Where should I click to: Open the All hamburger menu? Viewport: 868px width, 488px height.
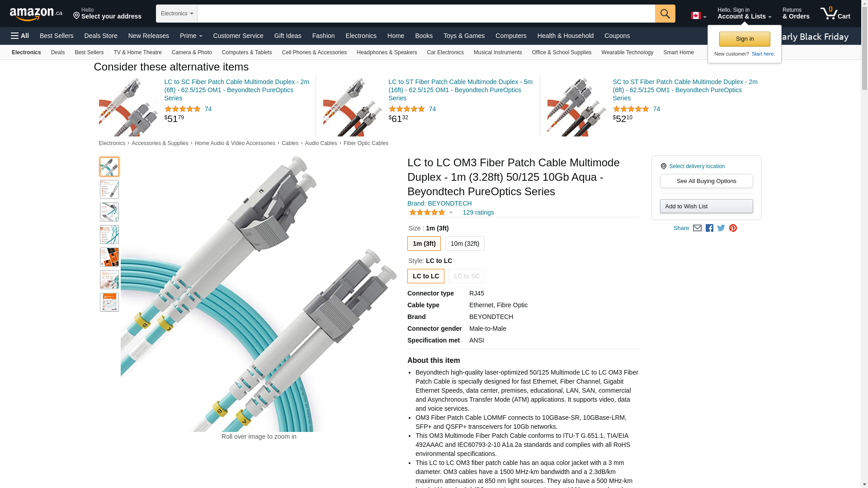pos(20,36)
